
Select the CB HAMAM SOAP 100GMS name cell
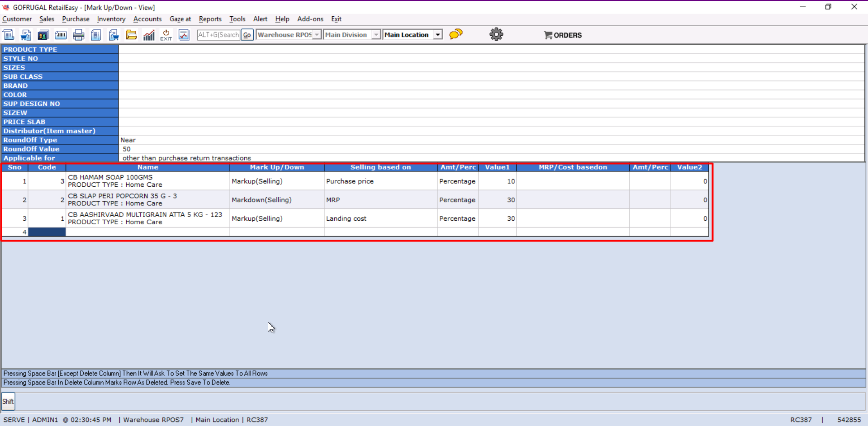coord(148,181)
